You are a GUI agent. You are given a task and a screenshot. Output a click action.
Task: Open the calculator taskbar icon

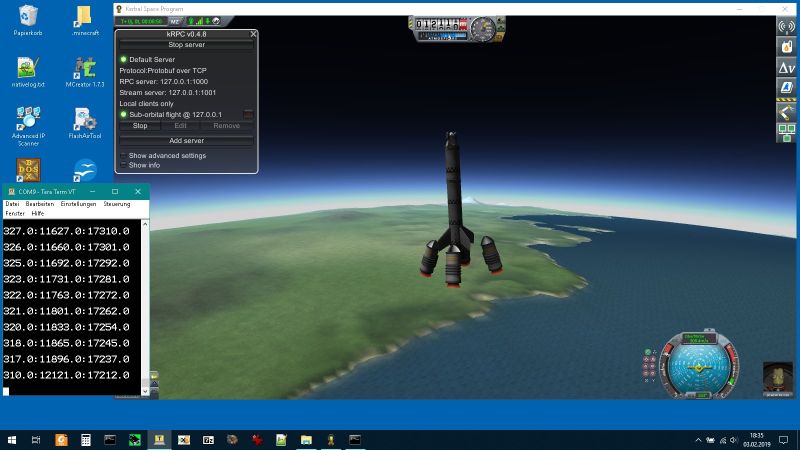click(x=86, y=440)
